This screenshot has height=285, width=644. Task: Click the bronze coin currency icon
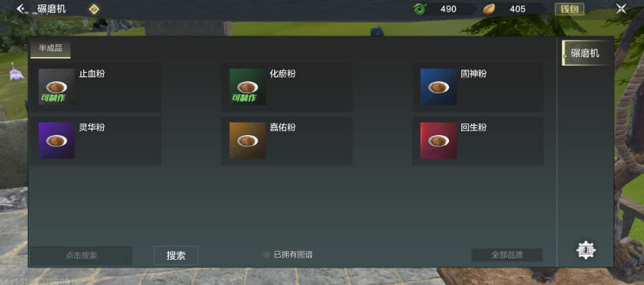point(489,9)
